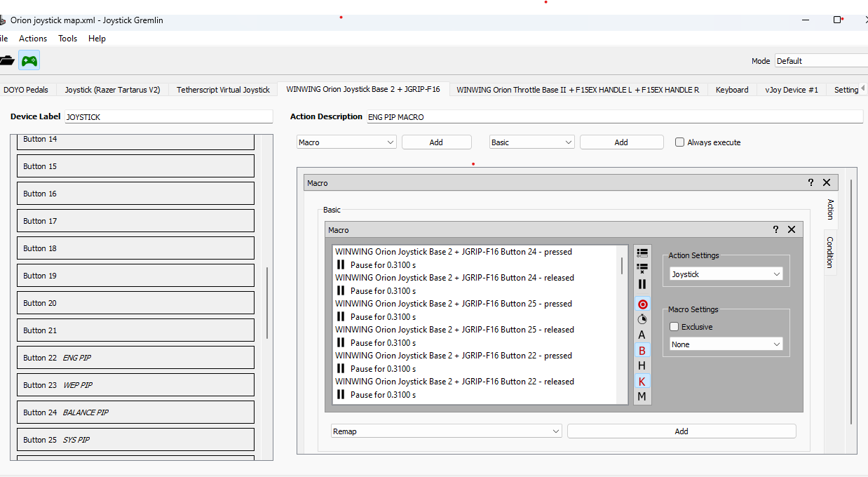Remove the outer Macro container with X

click(827, 182)
